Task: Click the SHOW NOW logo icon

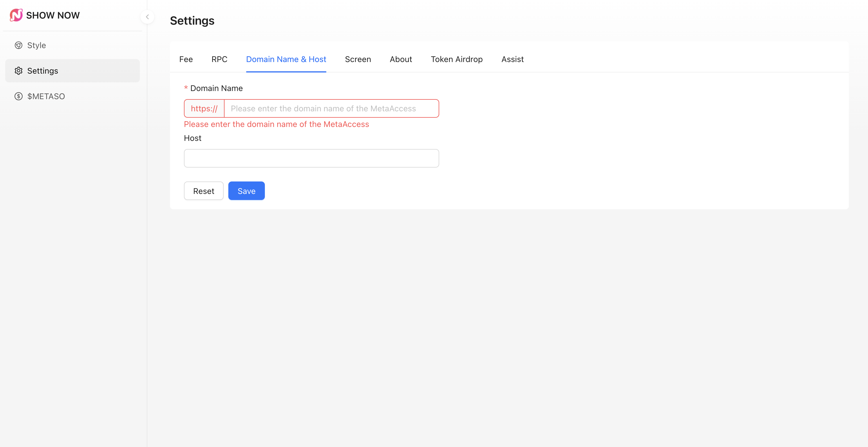Action: 16,15
